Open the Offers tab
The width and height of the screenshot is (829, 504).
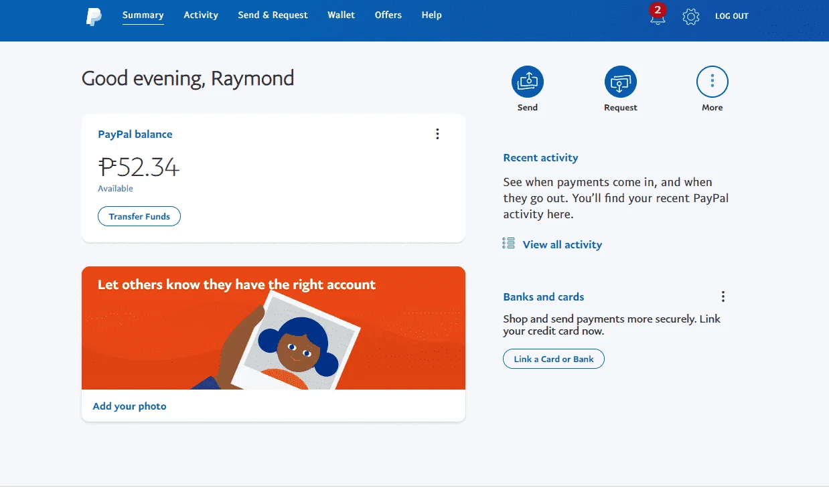click(388, 15)
